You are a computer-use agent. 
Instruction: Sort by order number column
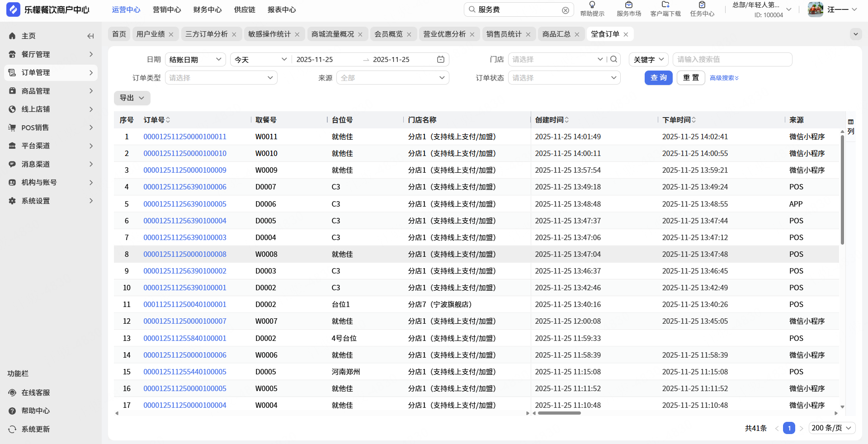tap(168, 120)
